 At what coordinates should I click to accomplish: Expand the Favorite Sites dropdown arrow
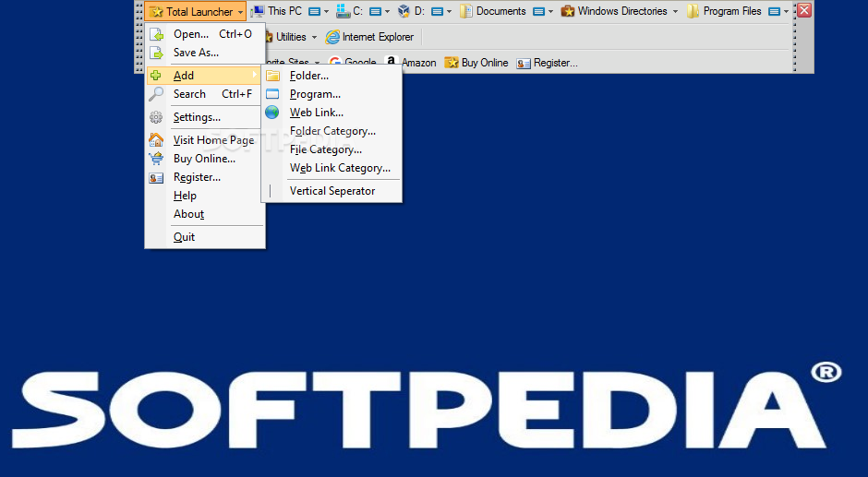click(318, 63)
